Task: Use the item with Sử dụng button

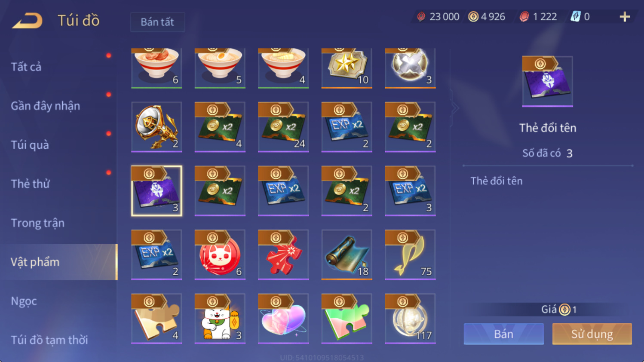Action: click(x=592, y=334)
